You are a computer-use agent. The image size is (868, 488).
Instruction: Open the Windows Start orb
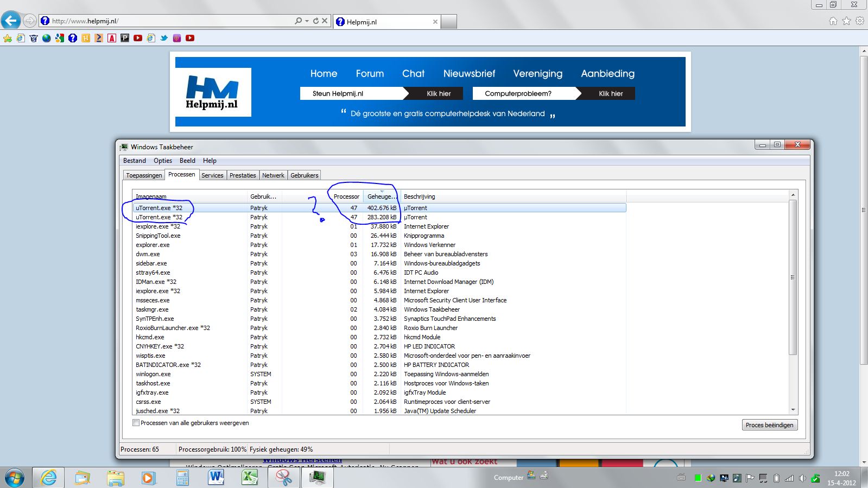click(15, 478)
